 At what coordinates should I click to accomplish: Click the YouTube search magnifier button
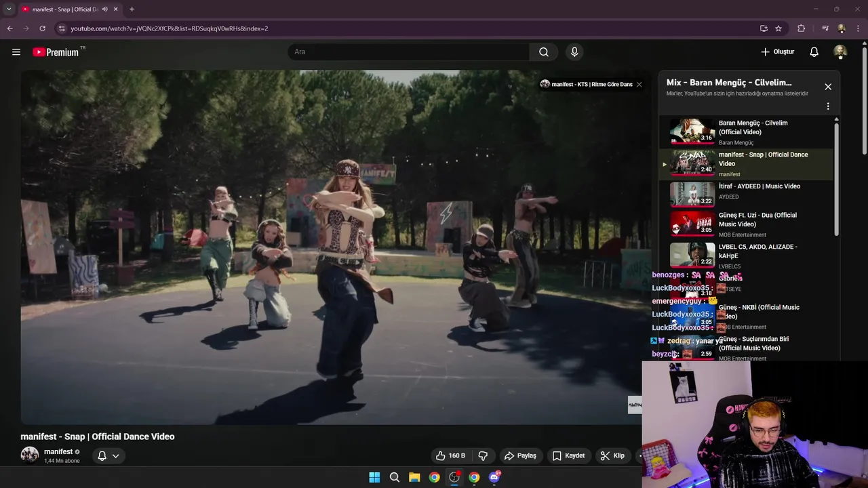pyautogui.click(x=544, y=52)
